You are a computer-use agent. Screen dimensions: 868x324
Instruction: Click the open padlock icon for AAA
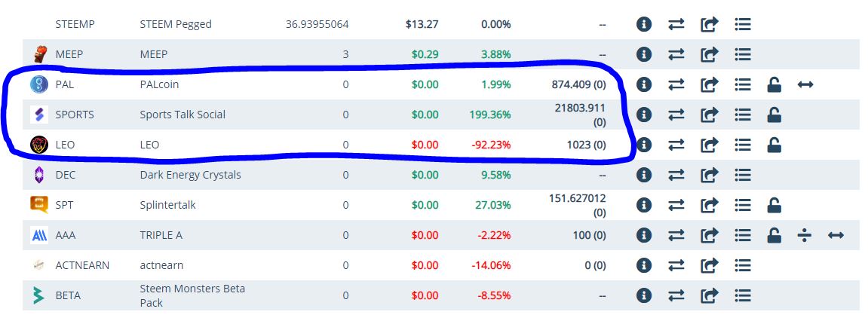click(774, 234)
